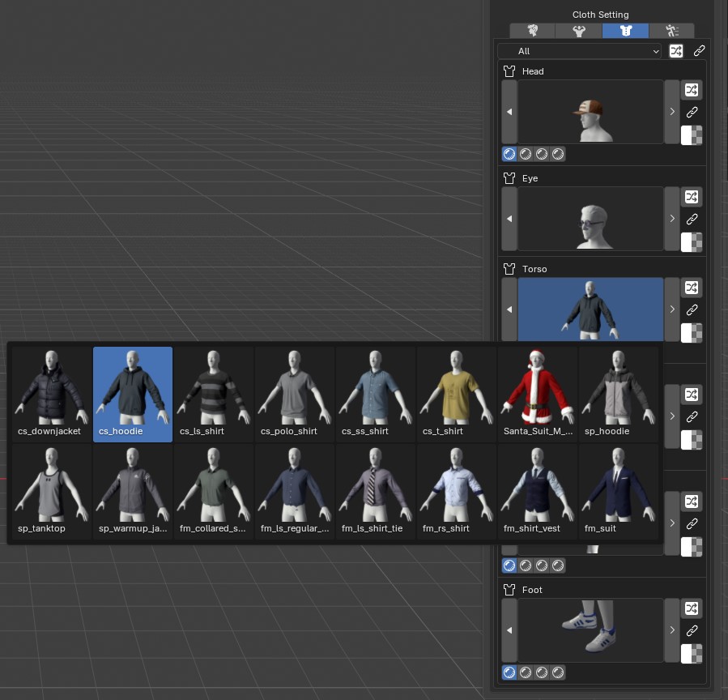Select the cloth shirt tab icon

click(x=625, y=31)
